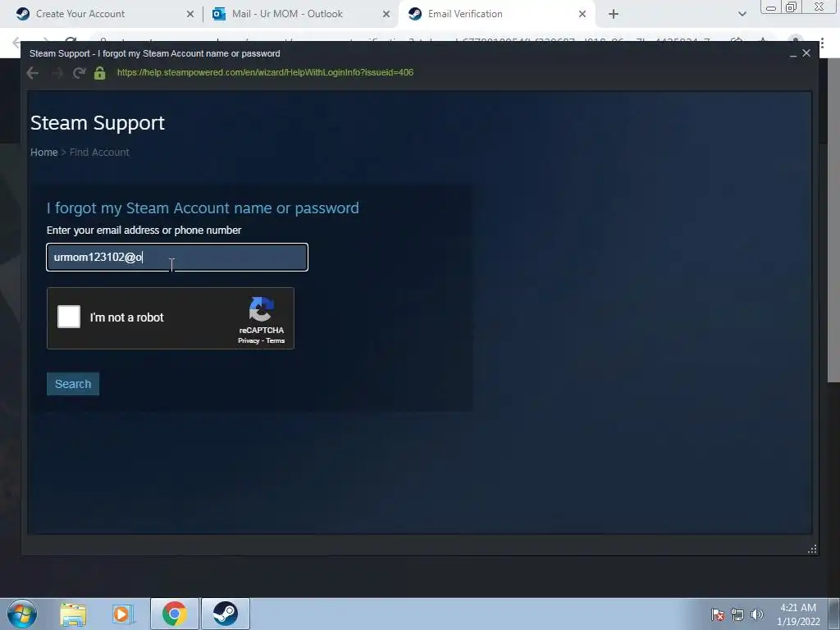Close the Create Your Account tab
The width and height of the screenshot is (840, 630).
coord(190,15)
